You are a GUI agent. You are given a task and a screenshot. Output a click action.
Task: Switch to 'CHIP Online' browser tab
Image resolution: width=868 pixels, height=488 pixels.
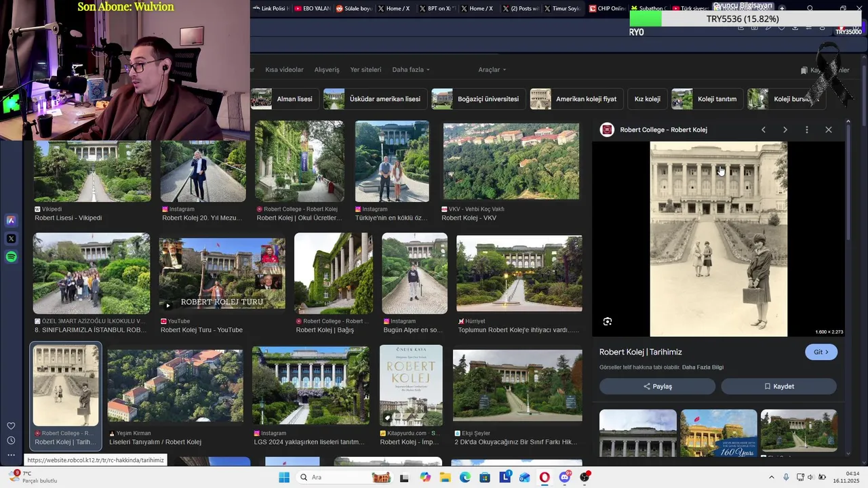click(x=607, y=9)
